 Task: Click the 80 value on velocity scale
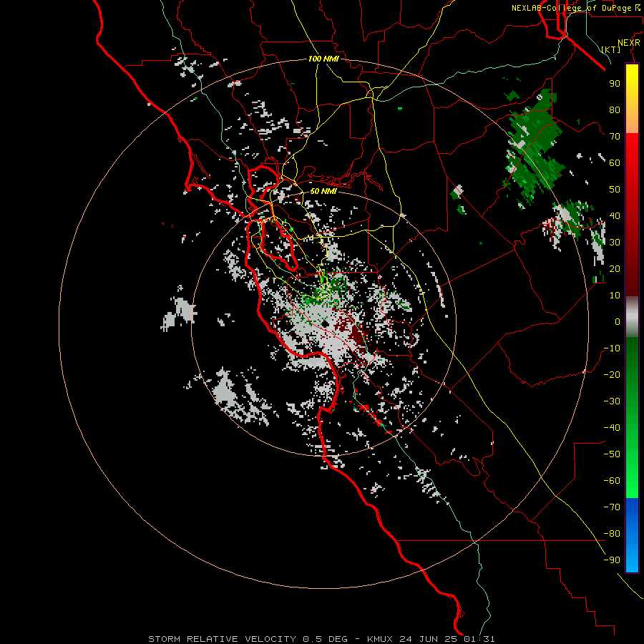(x=615, y=109)
